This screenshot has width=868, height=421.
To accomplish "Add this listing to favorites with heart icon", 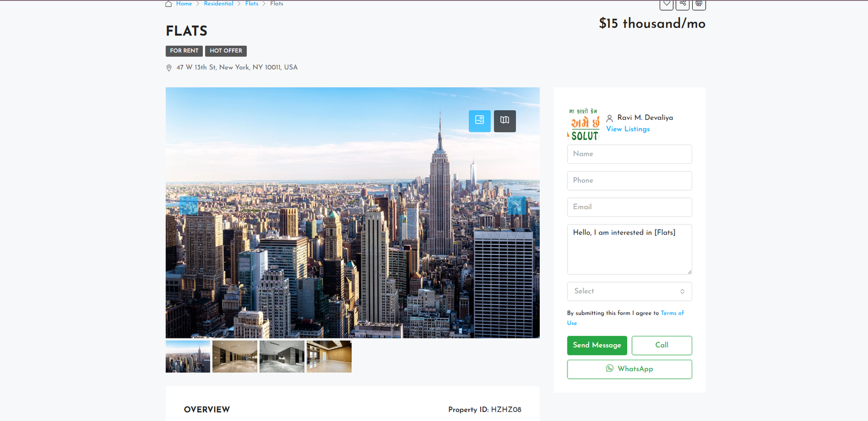I will pyautogui.click(x=667, y=4).
